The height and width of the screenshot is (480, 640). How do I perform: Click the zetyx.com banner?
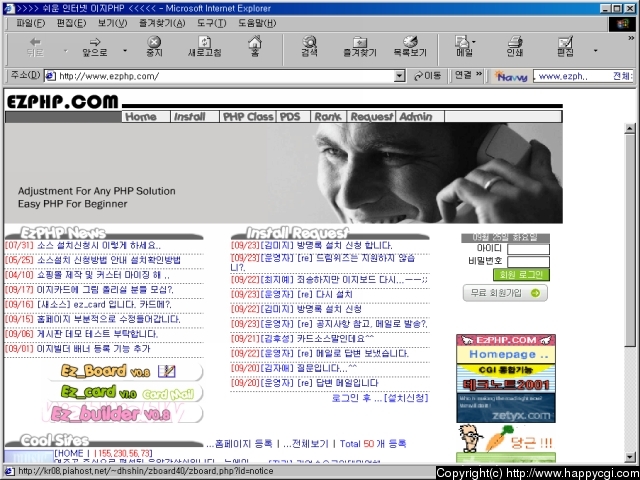(x=506, y=408)
